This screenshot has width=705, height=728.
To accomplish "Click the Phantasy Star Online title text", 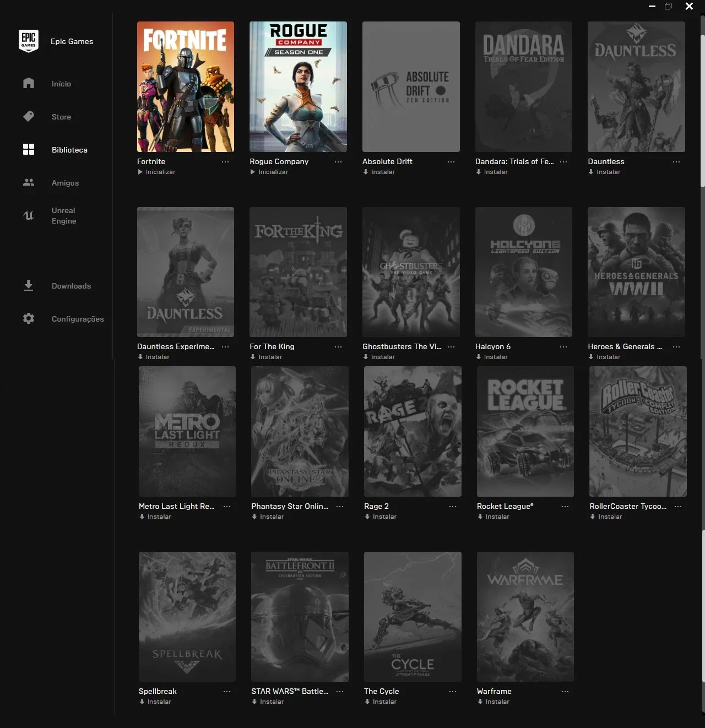I will (290, 506).
